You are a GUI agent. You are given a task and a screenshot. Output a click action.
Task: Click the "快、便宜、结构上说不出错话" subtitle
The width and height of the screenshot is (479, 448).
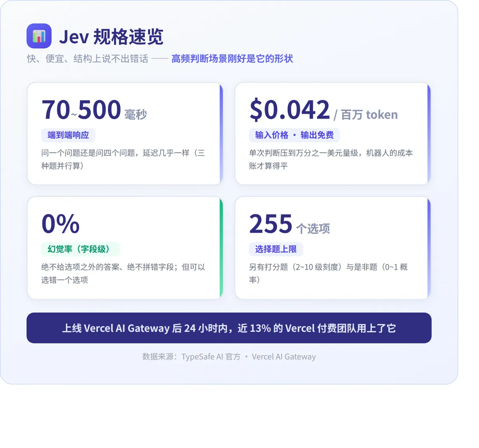click(88, 59)
